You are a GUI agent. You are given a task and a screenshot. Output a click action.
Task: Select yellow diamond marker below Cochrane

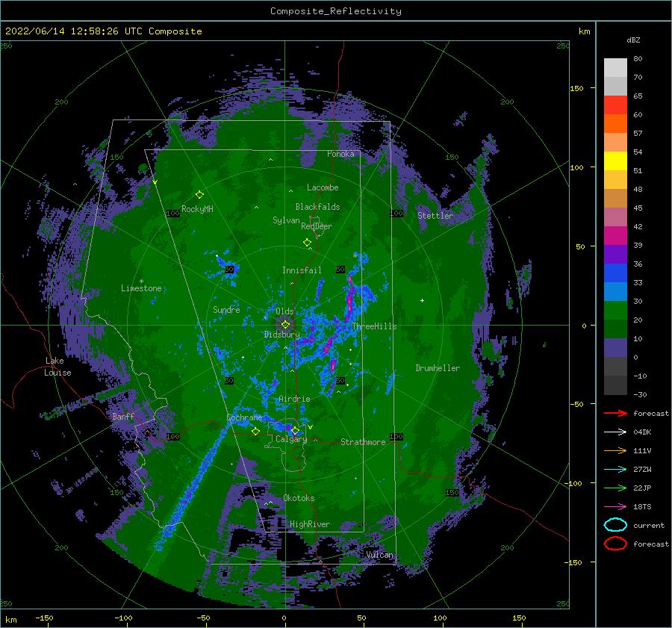coord(255,431)
